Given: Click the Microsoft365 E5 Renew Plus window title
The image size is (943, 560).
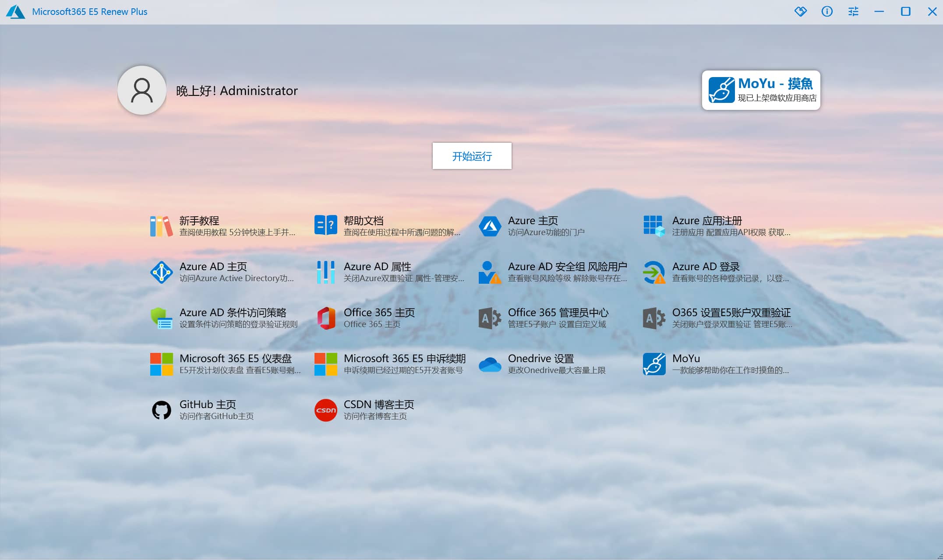Looking at the screenshot, I should click(x=90, y=12).
